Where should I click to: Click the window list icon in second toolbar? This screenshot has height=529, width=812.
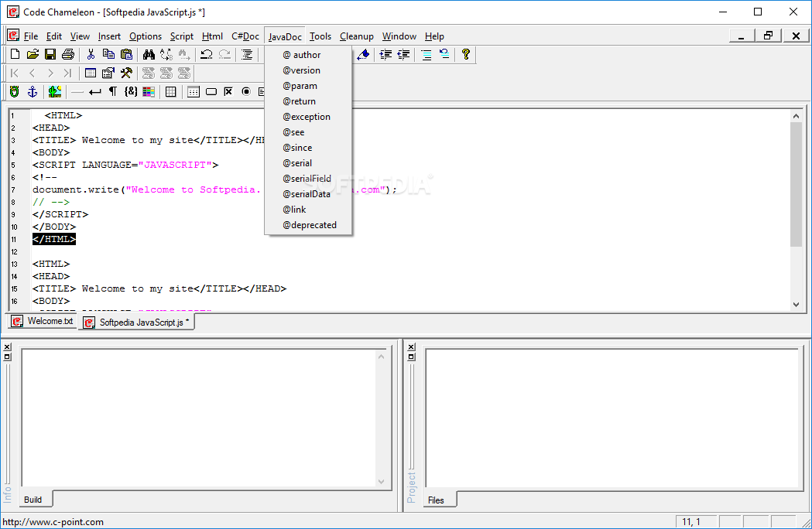(x=91, y=73)
